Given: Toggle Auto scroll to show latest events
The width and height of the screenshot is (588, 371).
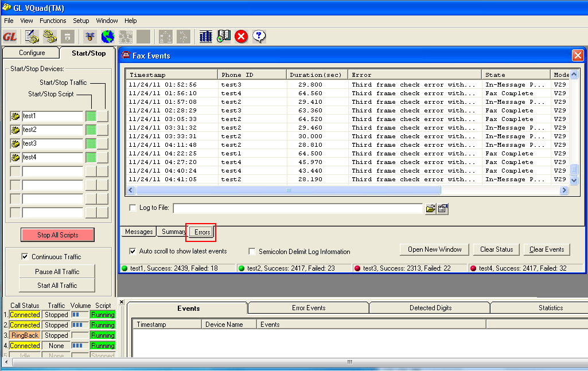Looking at the screenshot, I should pos(133,251).
